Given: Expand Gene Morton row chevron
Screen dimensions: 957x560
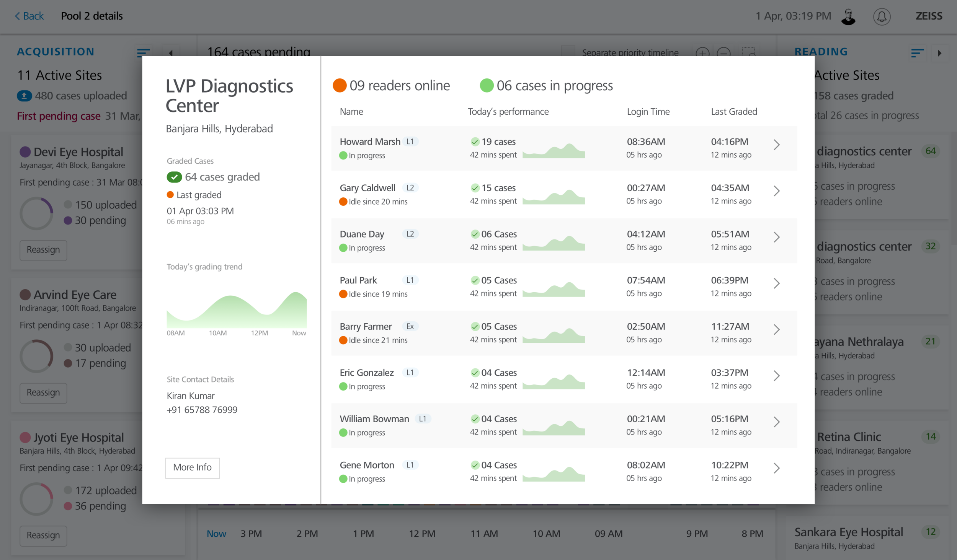Looking at the screenshot, I should 777,468.
